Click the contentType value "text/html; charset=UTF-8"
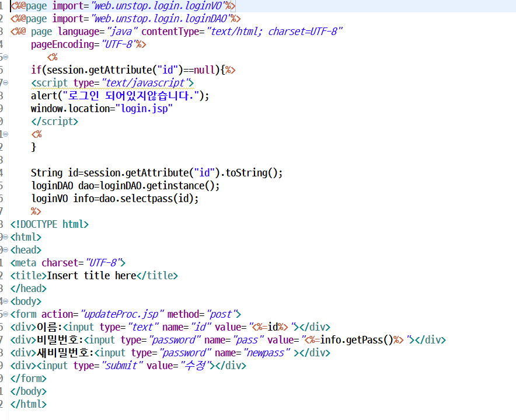The width and height of the screenshot is (516, 420). coord(274,32)
